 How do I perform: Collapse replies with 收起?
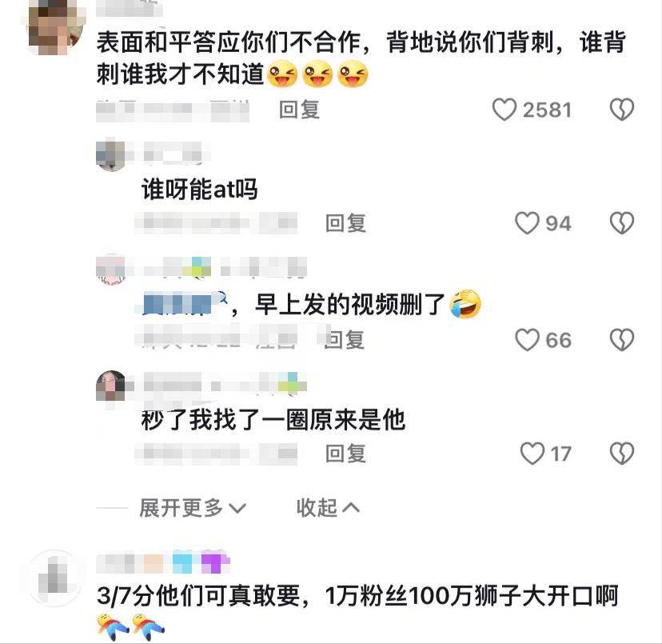(328, 507)
